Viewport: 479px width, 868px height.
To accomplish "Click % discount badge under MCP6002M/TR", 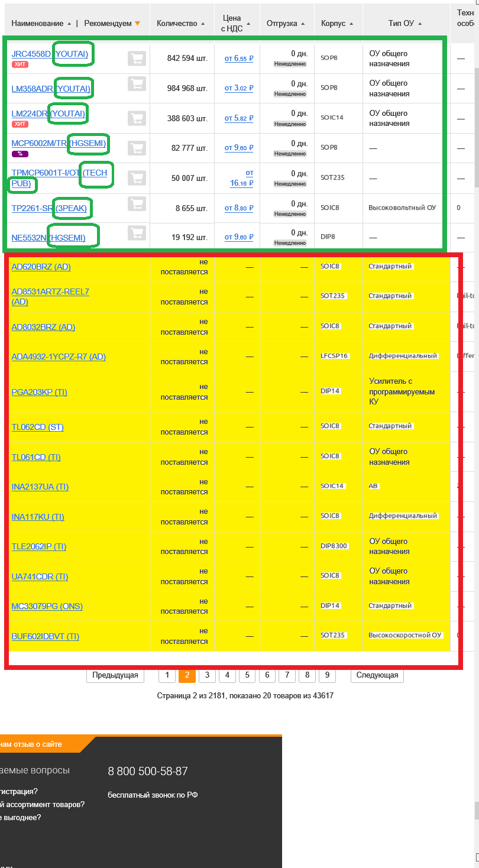I will (x=20, y=154).
